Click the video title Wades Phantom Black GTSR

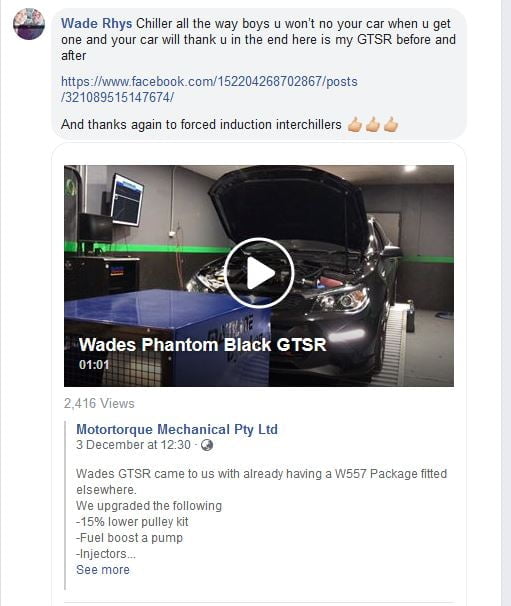tap(203, 344)
